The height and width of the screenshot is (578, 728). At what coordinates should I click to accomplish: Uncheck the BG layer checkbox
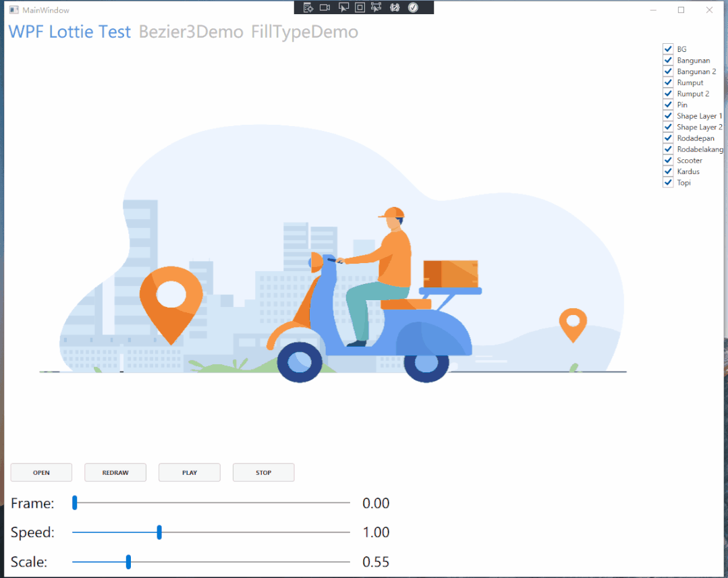[x=668, y=49]
